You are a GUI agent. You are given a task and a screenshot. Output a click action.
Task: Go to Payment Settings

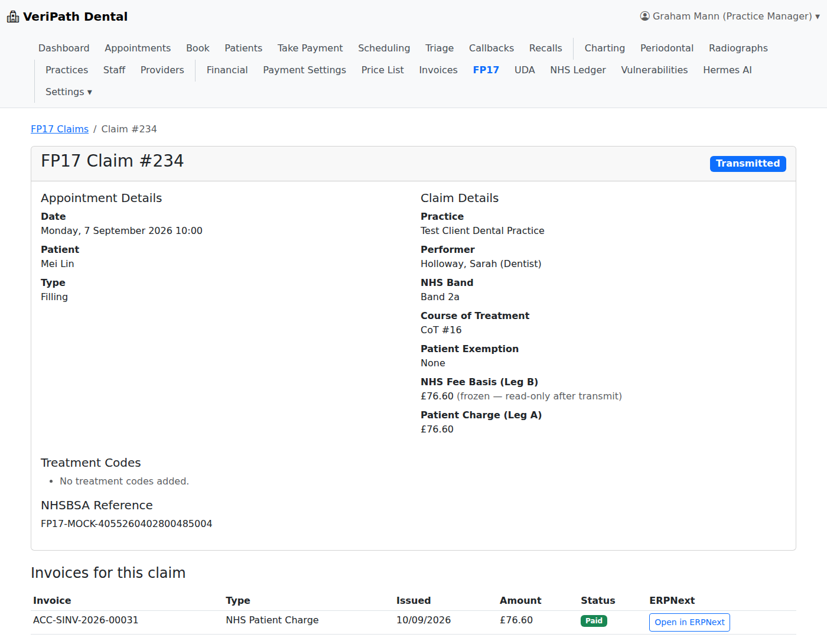tap(305, 70)
